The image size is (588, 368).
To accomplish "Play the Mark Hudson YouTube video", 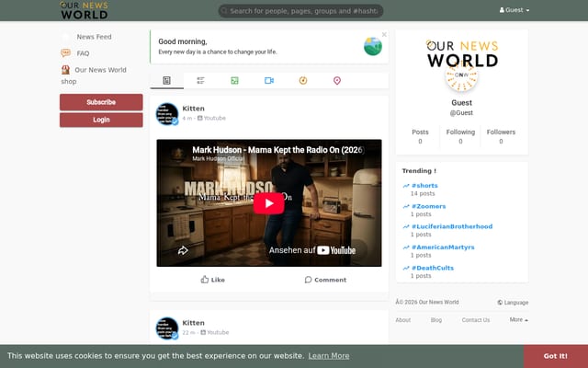I will (269, 203).
